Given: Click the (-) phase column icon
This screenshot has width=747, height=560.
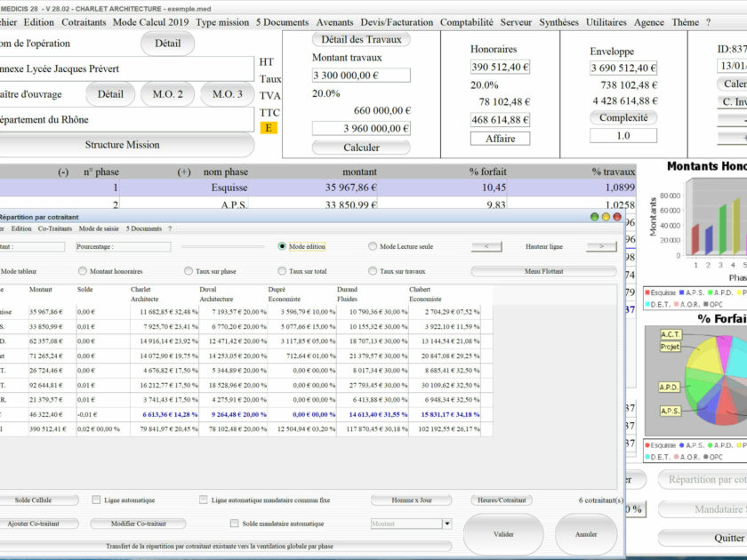Looking at the screenshot, I should tap(63, 172).
